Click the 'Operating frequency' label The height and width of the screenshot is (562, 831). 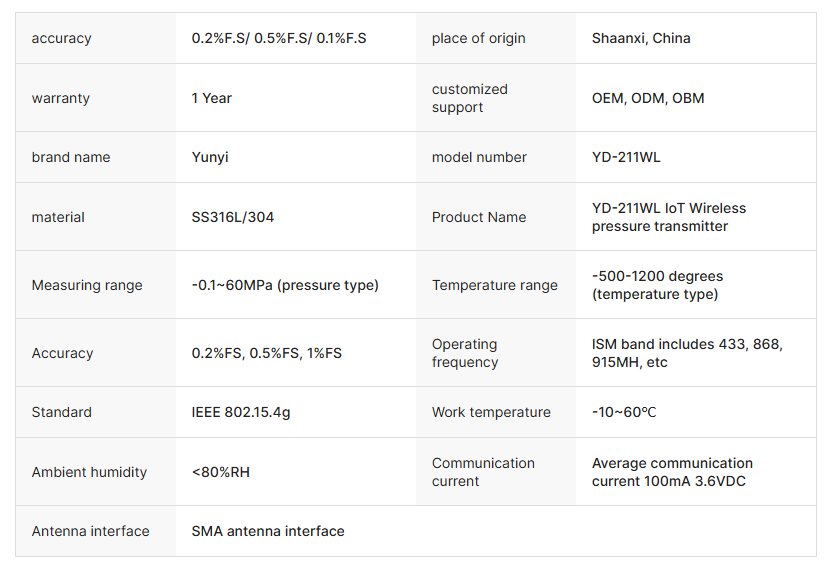click(465, 353)
